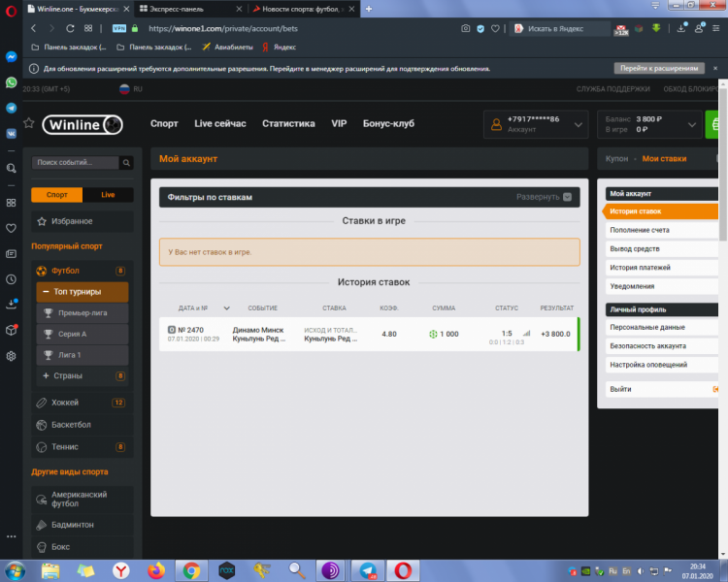The height and width of the screenshot is (582, 728).
Task: Click the Перейти к расширениям button
Action: point(658,69)
